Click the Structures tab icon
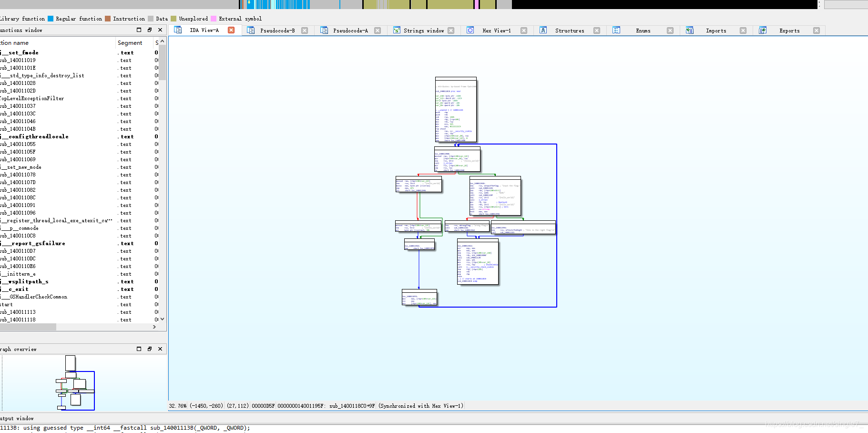This screenshot has width=868, height=433. click(x=543, y=30)
